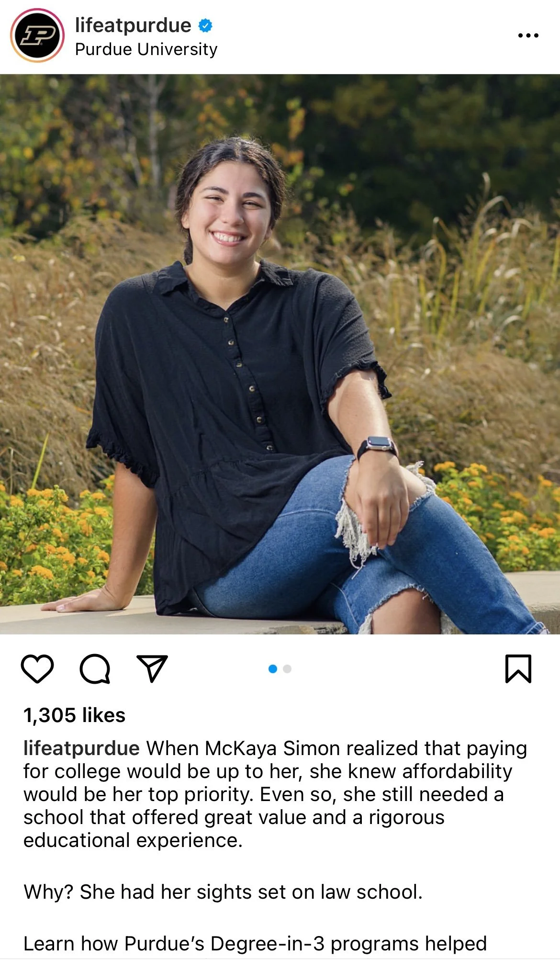Viewport: 560px width, 960px height.
Task: Open the lifeatpurdue username in the header
Action: [133, 25]
